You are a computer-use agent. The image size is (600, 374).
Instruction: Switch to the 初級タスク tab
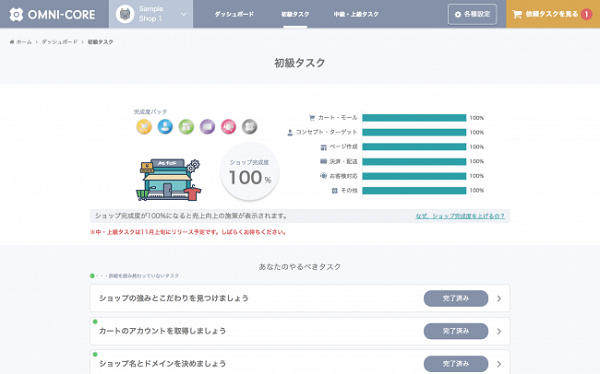(x=295, y=14)
